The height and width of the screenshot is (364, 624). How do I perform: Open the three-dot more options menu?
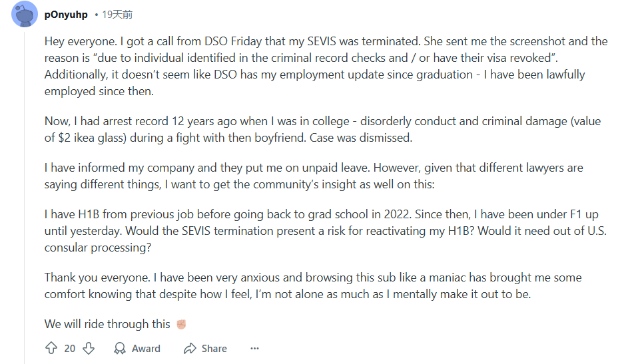coord(254,348)
